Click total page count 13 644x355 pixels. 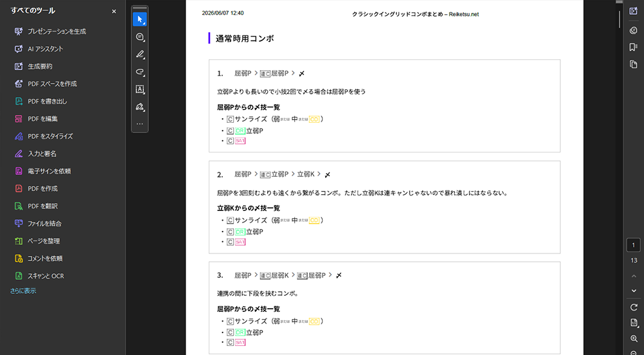coord(634,260)
